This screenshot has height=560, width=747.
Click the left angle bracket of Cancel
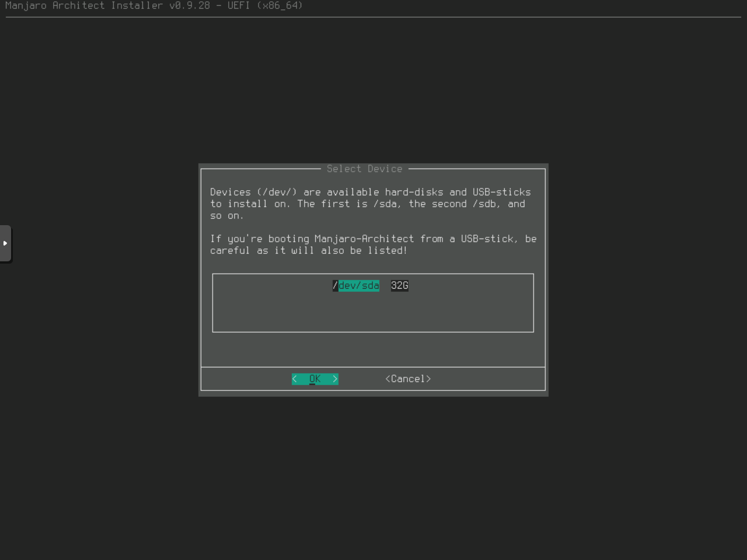pos(388,379)
